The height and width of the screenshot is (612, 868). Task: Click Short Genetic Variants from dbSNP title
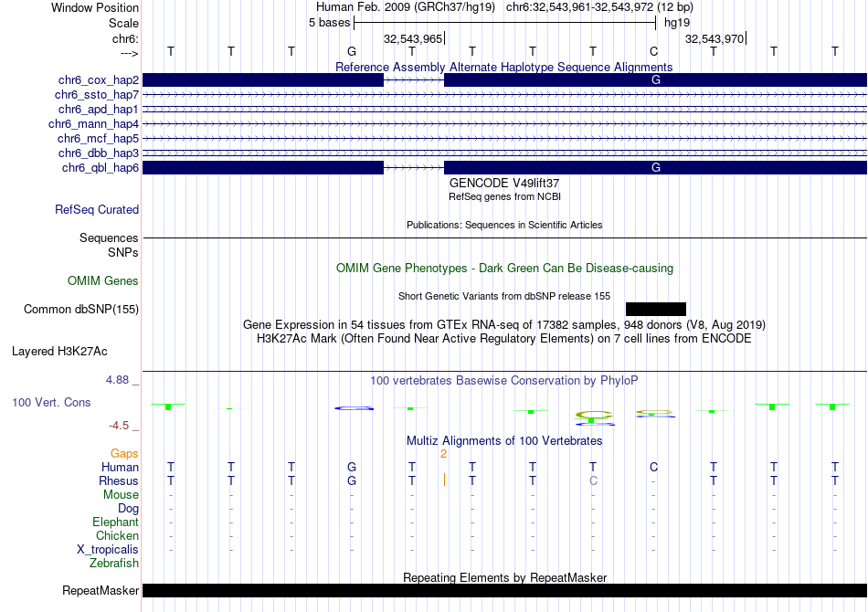pos(504,296)
